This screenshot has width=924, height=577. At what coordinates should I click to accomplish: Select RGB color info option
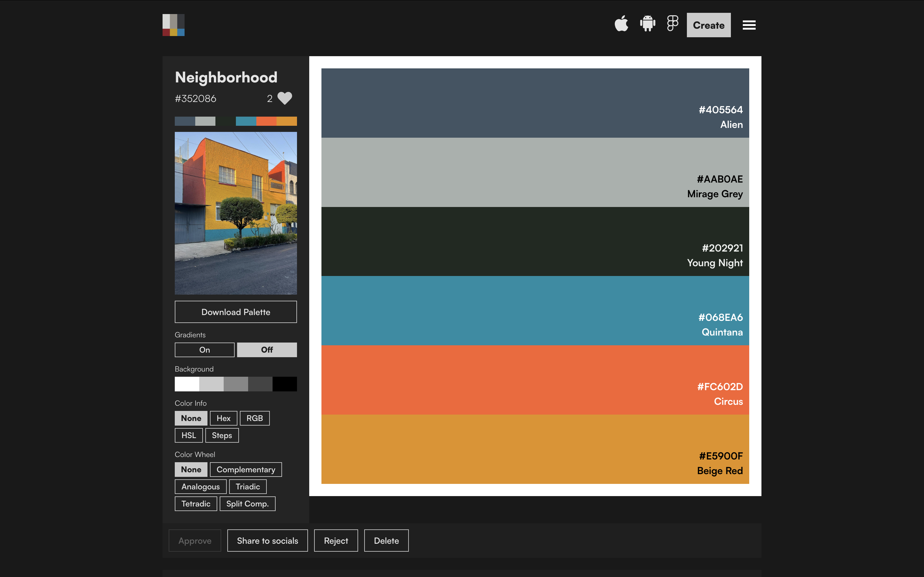click(x=254, y=418)
